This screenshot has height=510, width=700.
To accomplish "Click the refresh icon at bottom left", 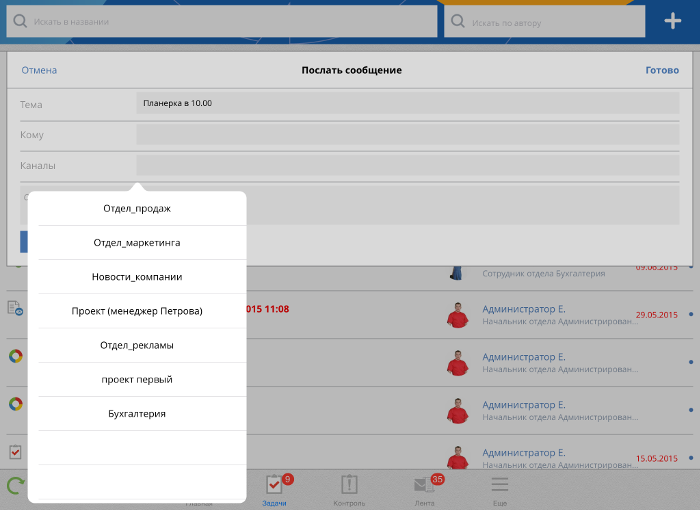I will pyautogui.click(x=16, y=486).
